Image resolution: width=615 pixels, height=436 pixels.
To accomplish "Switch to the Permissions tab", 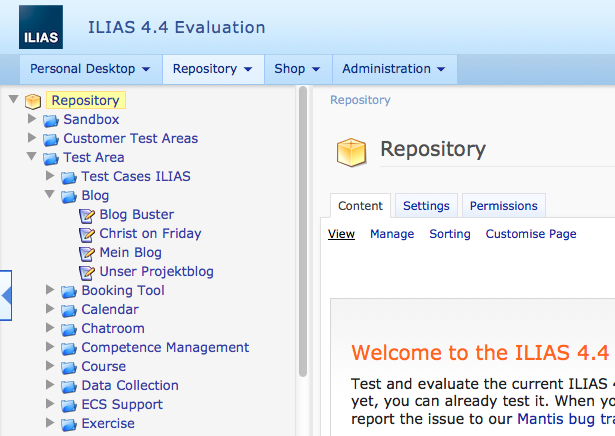I will [503, 206].
